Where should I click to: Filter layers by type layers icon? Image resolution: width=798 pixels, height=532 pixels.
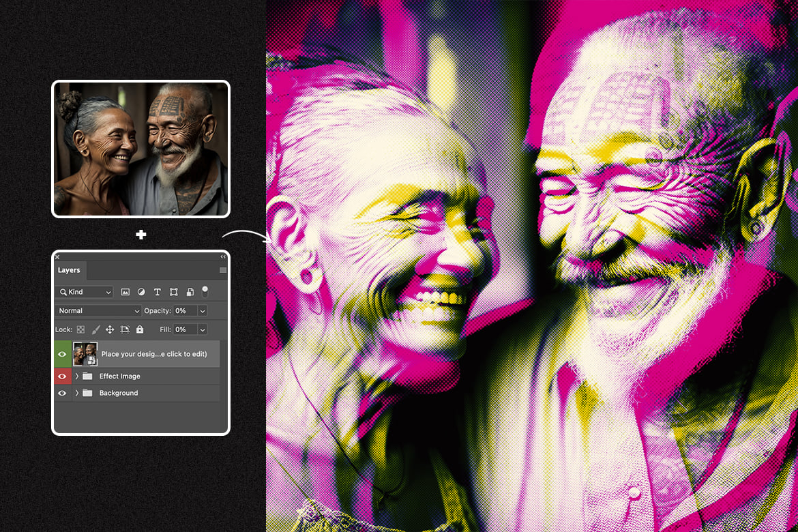pos(158,292)
